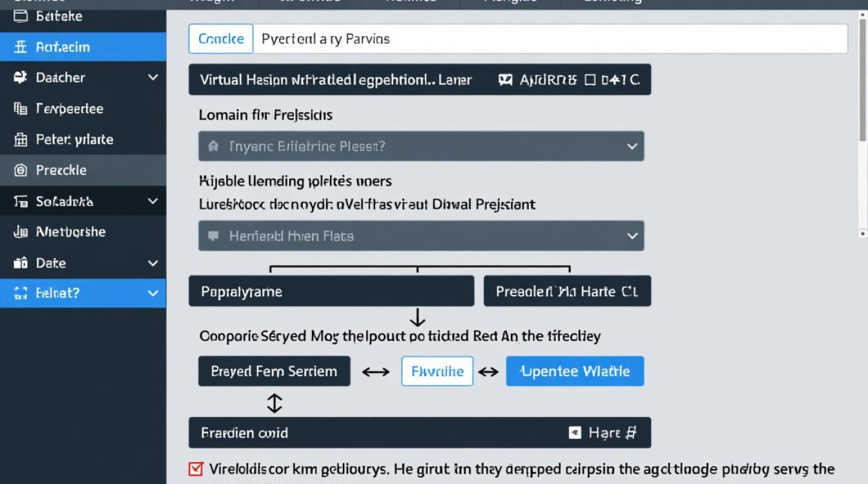Click the blue Upentee Wlattle button
Viewport: 868px width, 484px height.
tap(575, 371)
